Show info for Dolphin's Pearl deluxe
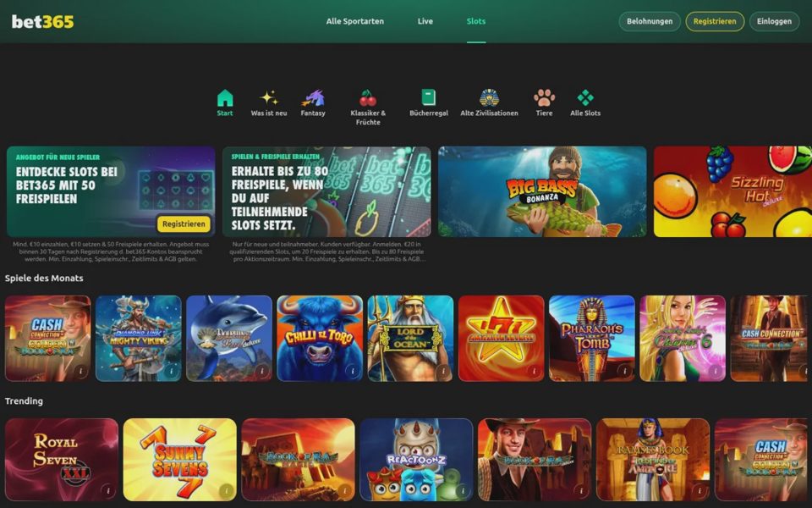Image resolution: width=812 pixels, height=508 pixels. 261,371
